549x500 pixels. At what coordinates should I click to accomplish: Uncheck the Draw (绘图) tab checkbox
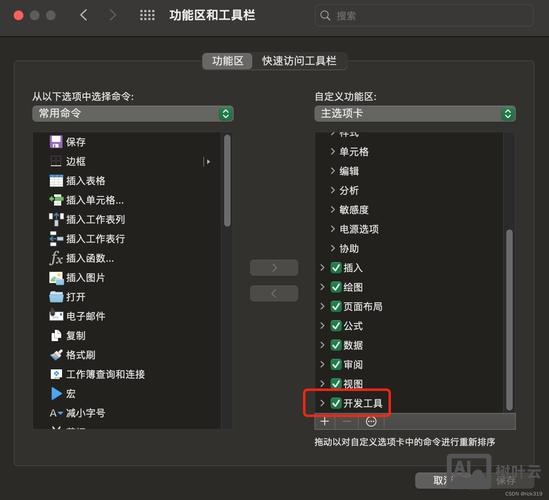336,287
